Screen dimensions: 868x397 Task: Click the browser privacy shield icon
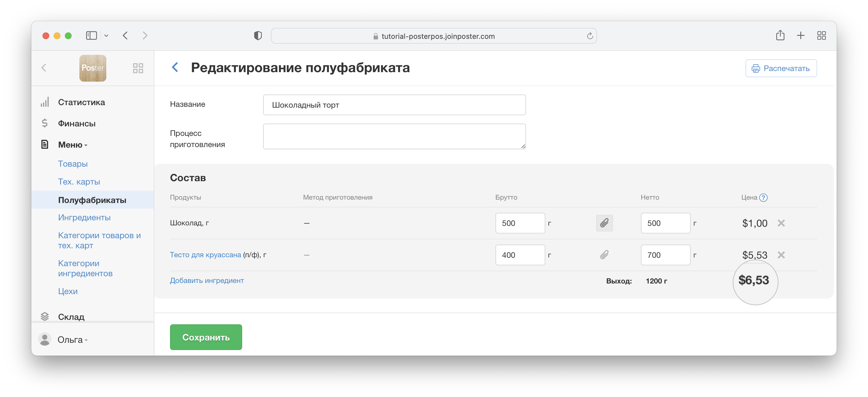(x=258, y=36)
